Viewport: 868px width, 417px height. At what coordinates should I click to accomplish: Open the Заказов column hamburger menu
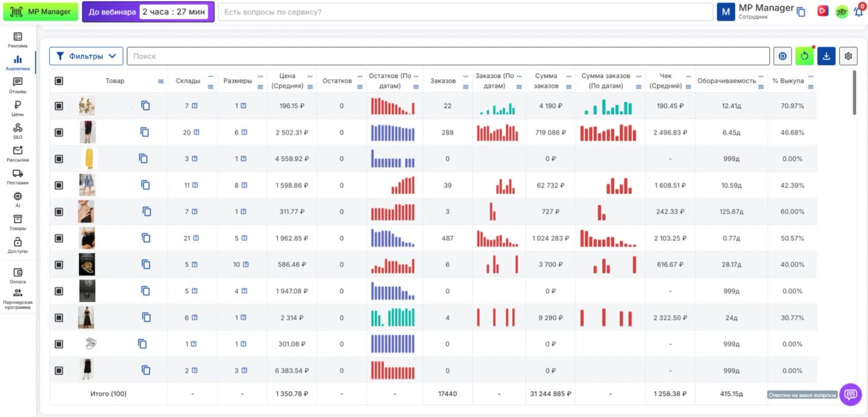466,86
